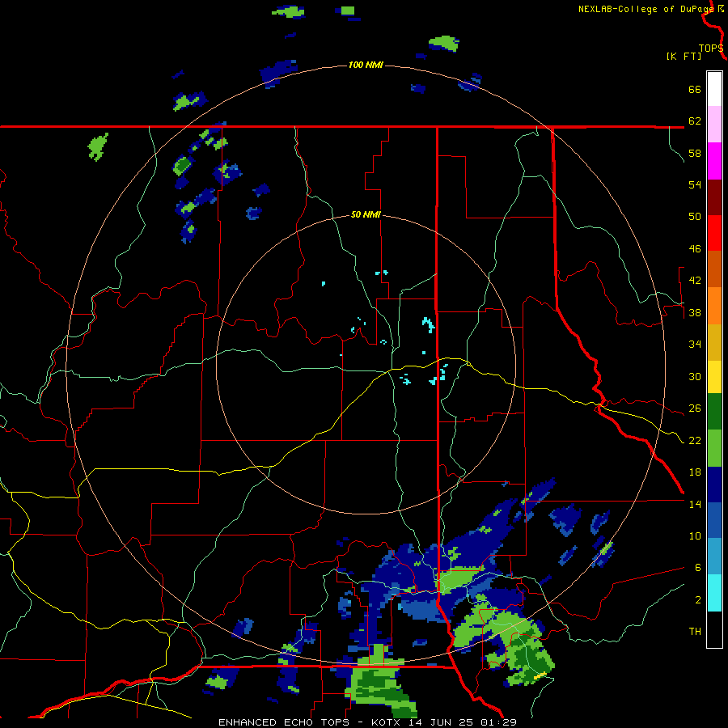Click the "TOPS" legend title

coord(711,49)
